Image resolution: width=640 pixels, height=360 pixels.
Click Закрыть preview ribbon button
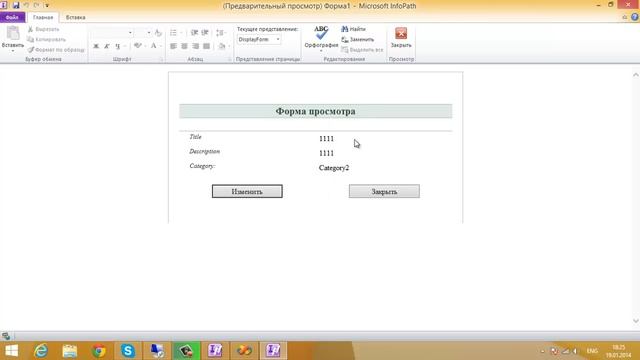pyautogui.click(x=401, y=38)
